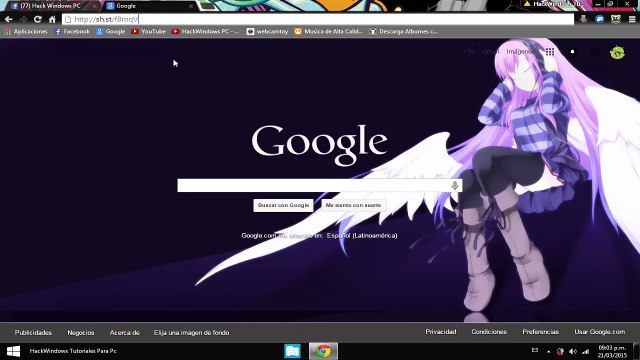The height and width of the screenshot is (360, 640).
Task: Open the HackWindows PC bookmark
Action: coord(205,31)
